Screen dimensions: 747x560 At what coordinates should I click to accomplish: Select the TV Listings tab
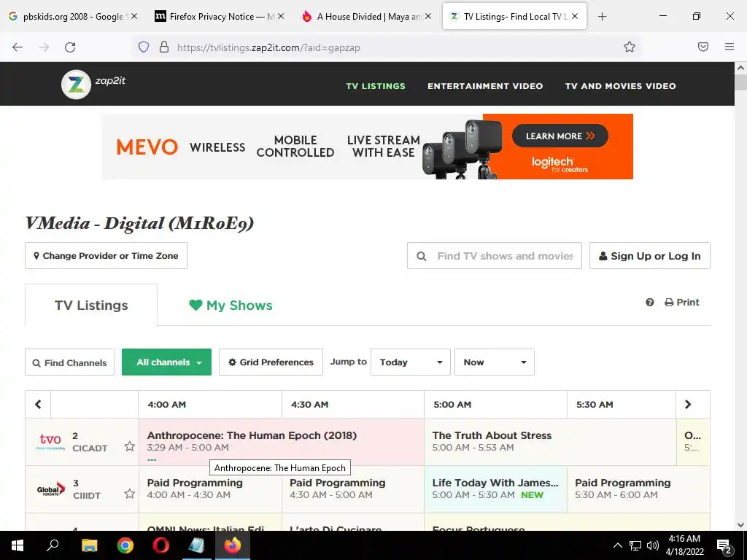coord(91,306)
